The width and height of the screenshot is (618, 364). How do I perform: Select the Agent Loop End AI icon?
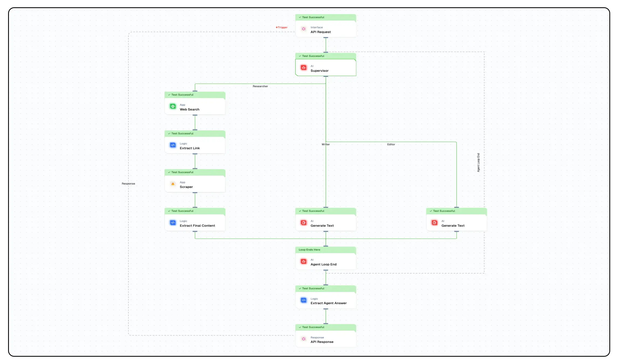(x=304, y=261)
